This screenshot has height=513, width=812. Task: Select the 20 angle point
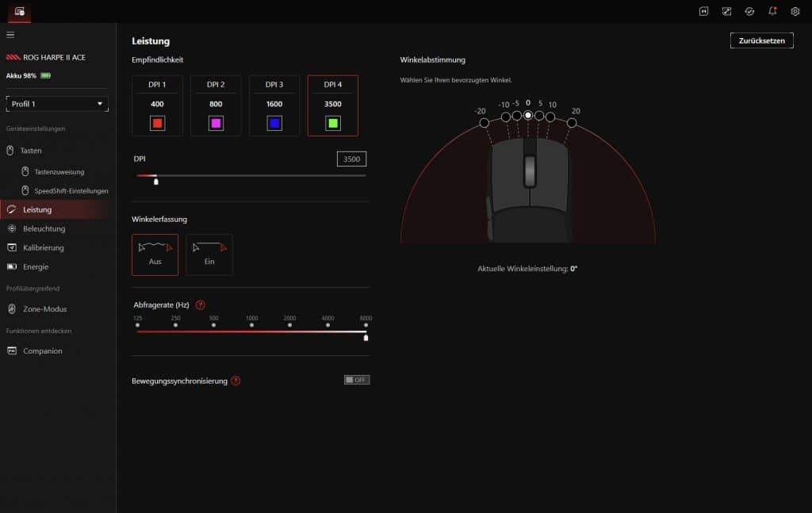tap(572, 123)
